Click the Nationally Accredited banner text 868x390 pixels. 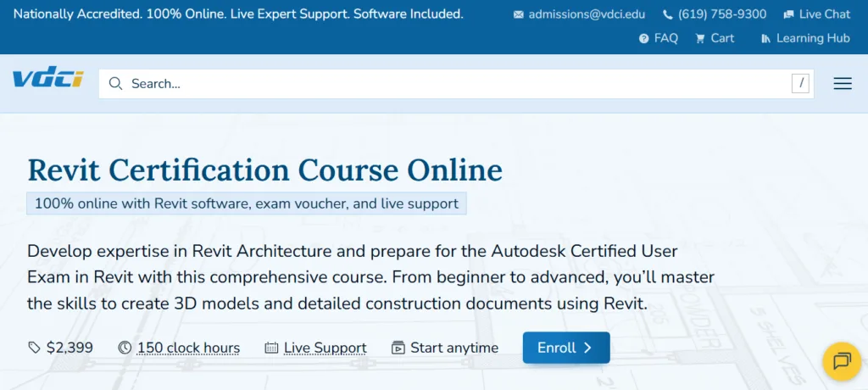tap(238, 14)
